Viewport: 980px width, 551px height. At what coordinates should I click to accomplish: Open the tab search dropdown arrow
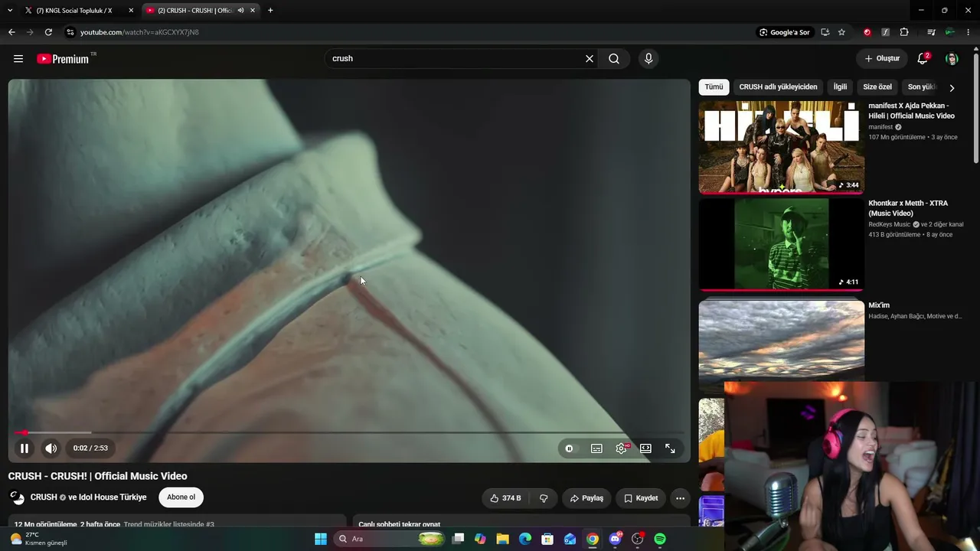pyautogui.click(x=10, y=11)
